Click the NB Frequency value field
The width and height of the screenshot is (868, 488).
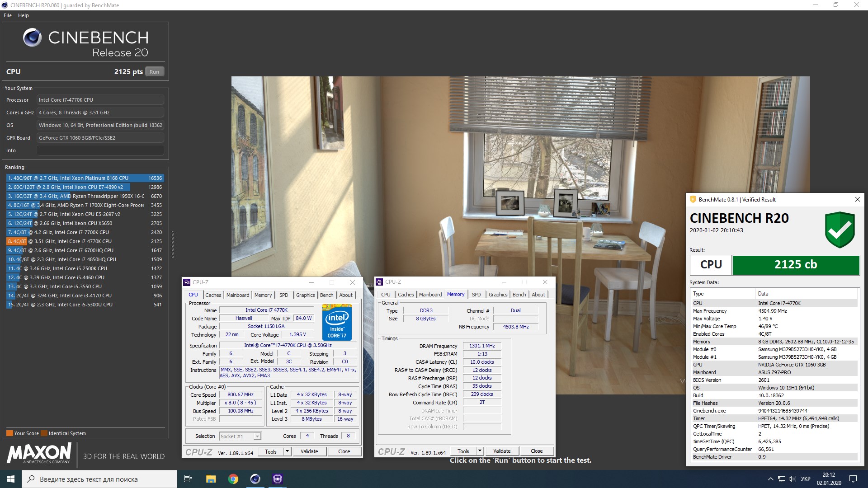click(x=516, y=327)
